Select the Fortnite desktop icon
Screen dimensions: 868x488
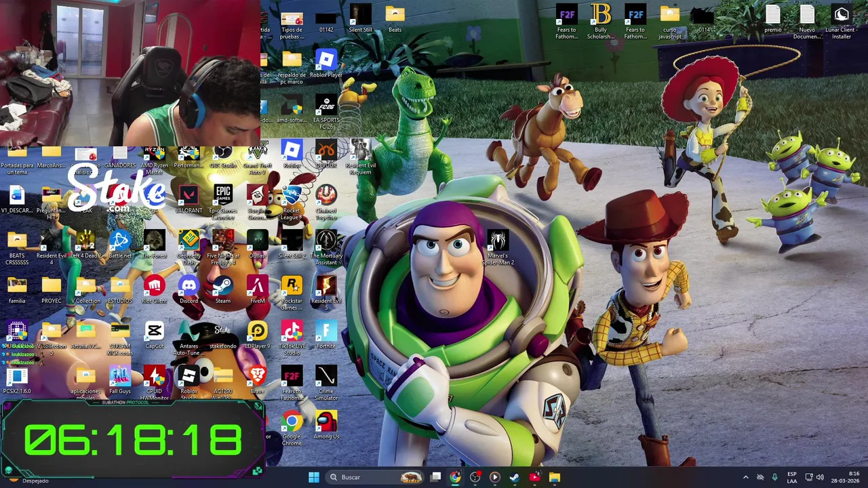pos(326,335)
